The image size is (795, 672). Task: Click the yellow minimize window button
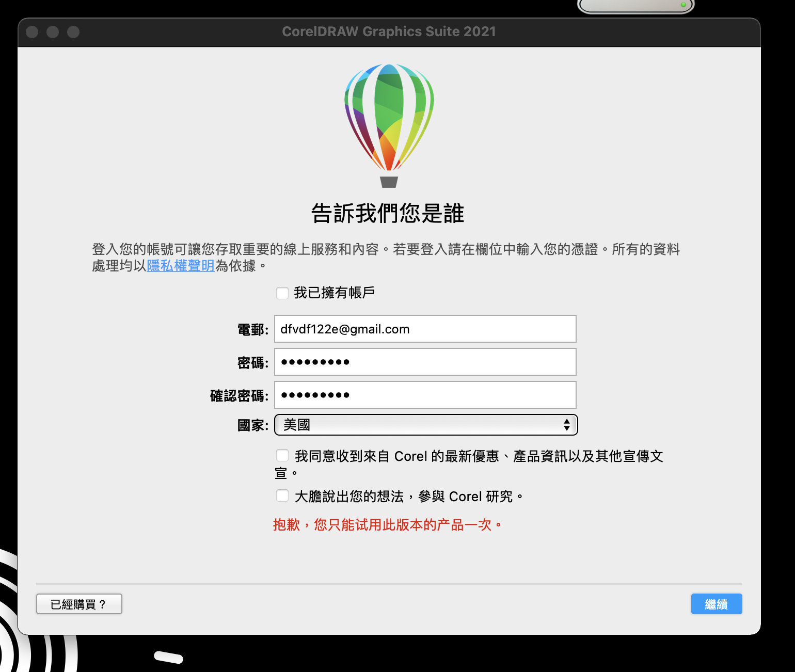[52, 32]
